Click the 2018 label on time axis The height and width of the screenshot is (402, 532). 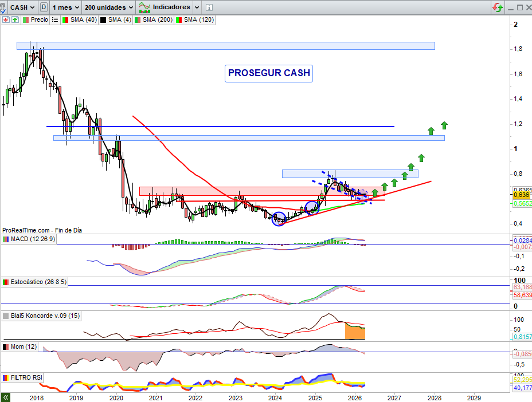tap(36, 398)
